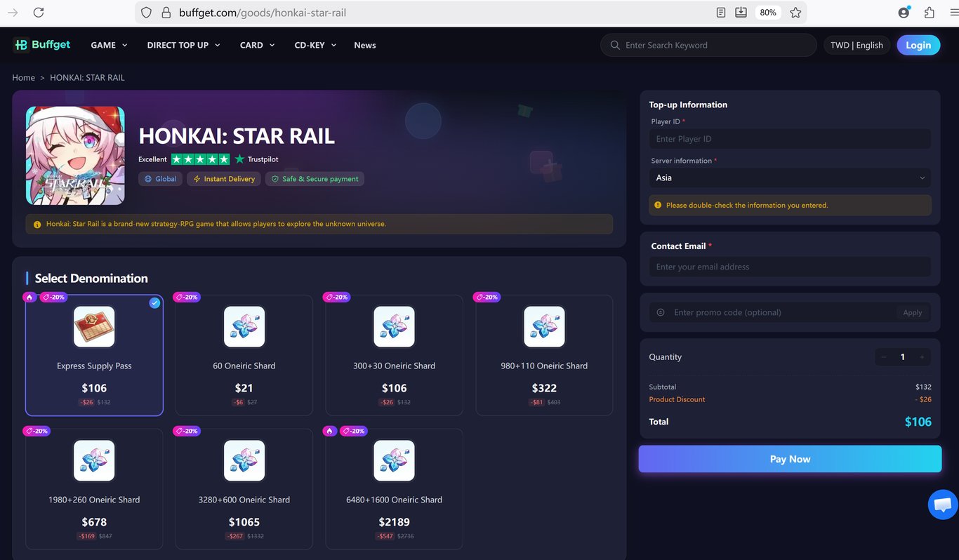959x560 pixels.
Task: Click the magnifier search icon
Action: (x=615, y=45)
